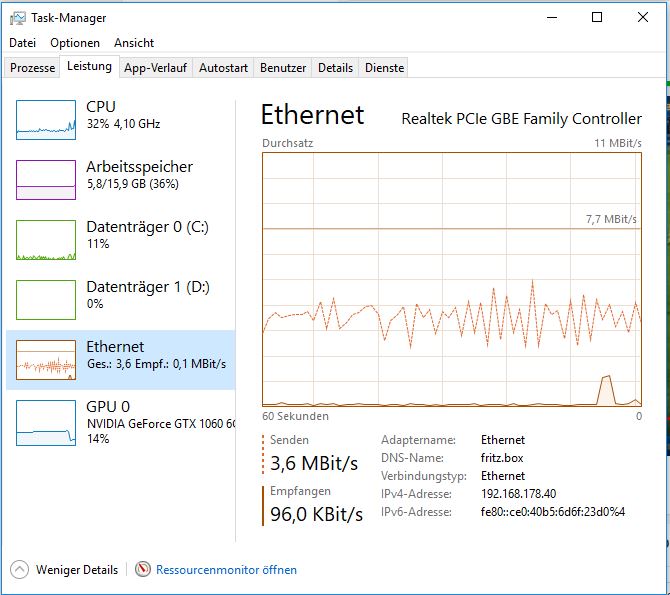The image size is (670, 595).
Task: Click the 7,7 MBit/s marker label
Action: click(611, 219)
